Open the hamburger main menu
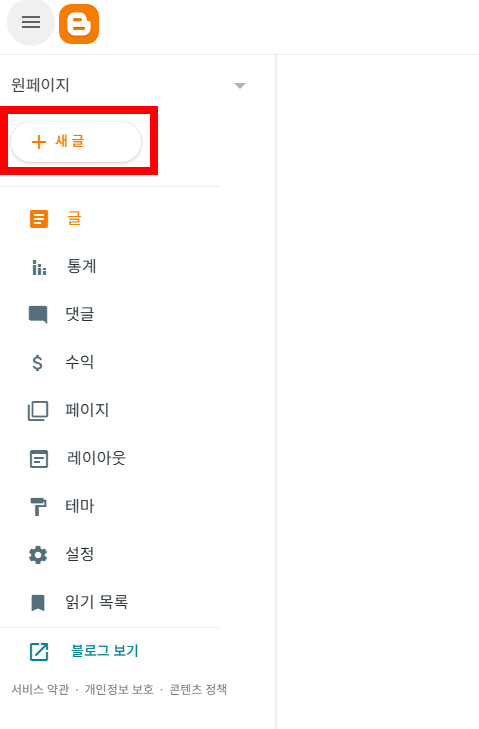Viewport: 479px width, 729px height. [x=31, y=22]
